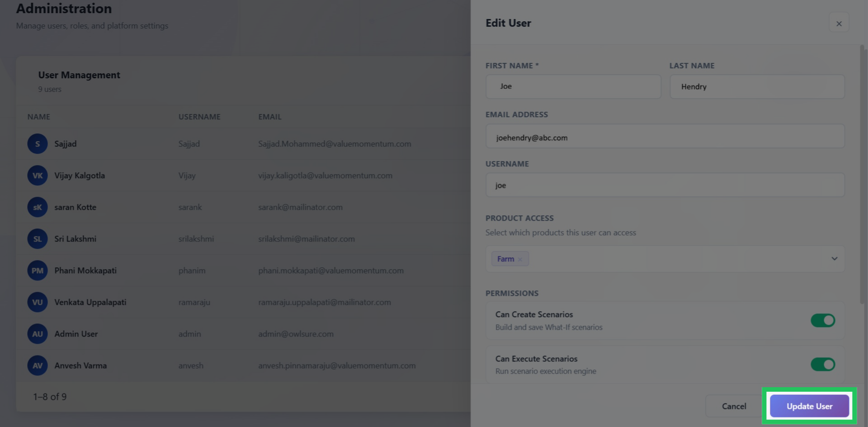Edit the First Name field
Screen dimensions: 868x427
[573, 86]
